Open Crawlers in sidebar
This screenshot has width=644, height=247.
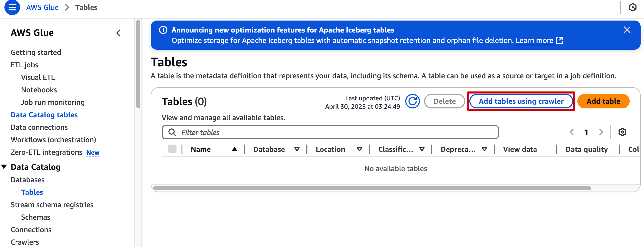[25, 242]
